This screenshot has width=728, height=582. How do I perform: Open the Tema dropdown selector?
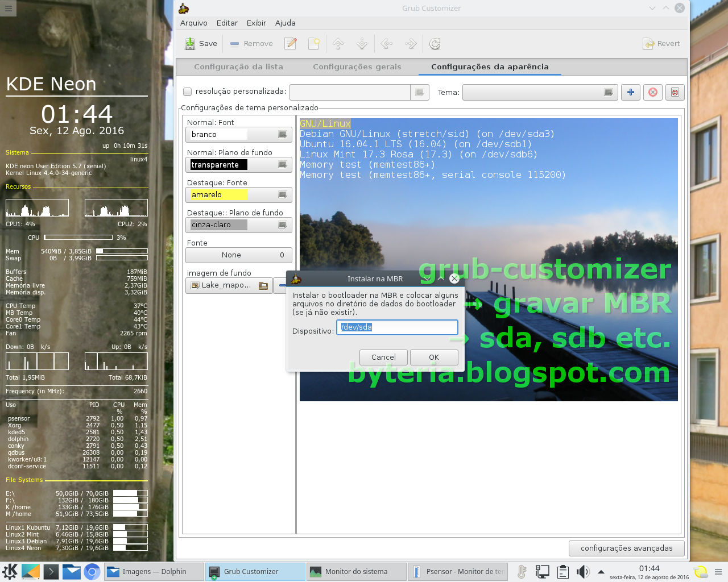pos(539,92)
